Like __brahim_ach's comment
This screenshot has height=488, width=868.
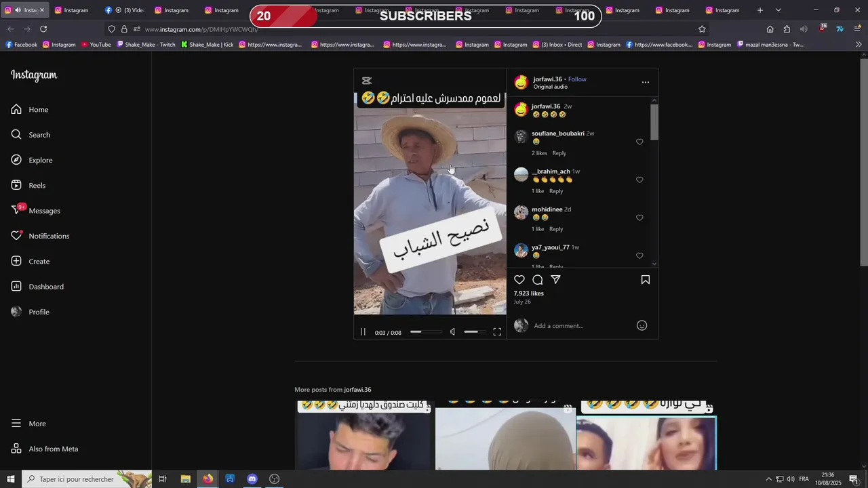point(639,180)
